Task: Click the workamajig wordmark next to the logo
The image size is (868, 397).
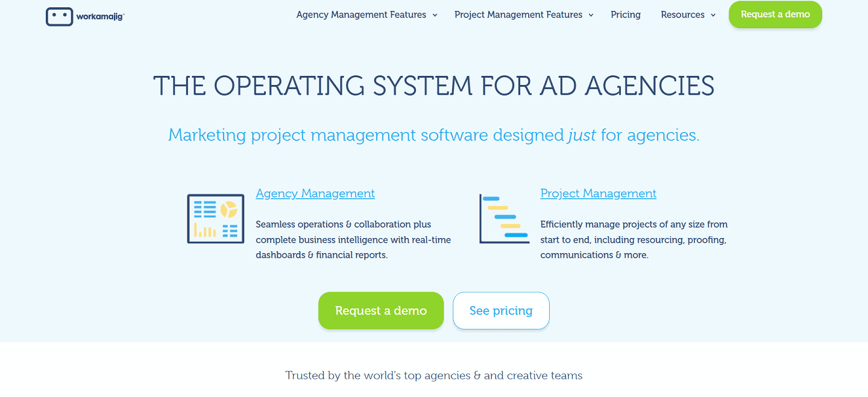Action: point(101,17)
